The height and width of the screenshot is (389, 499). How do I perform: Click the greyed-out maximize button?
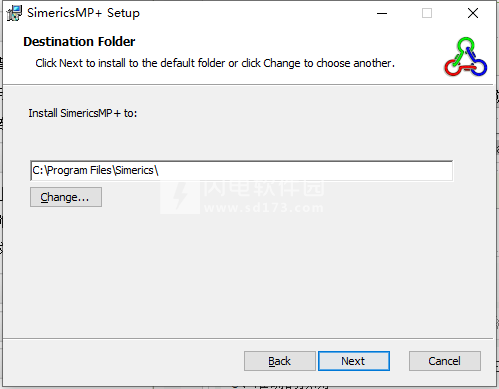point(427,13)
